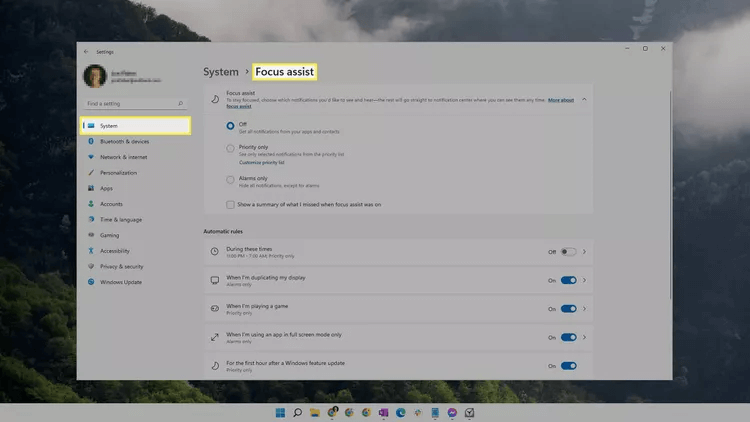Check Show a summary of what I missed

pyautogui.click(x=230, y=205)
